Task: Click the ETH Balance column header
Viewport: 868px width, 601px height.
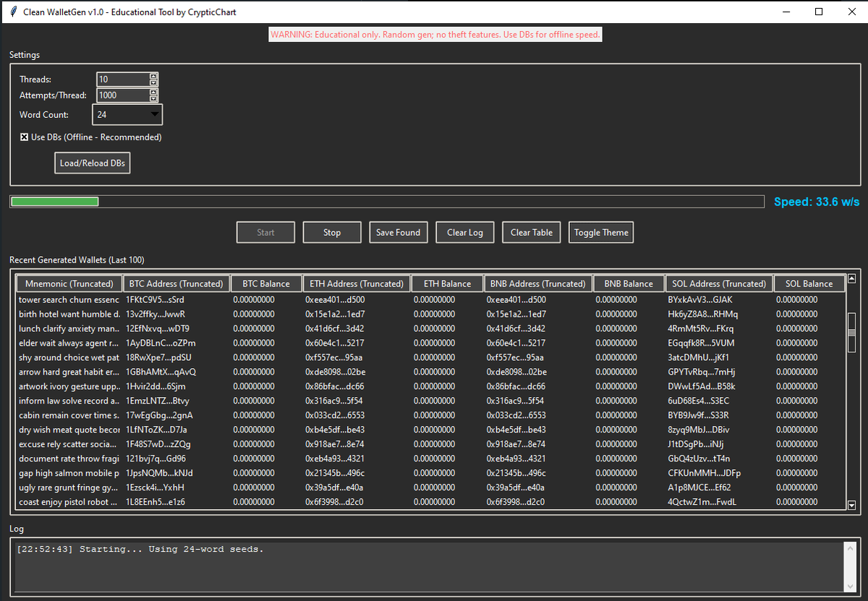Action: (447, 284)
